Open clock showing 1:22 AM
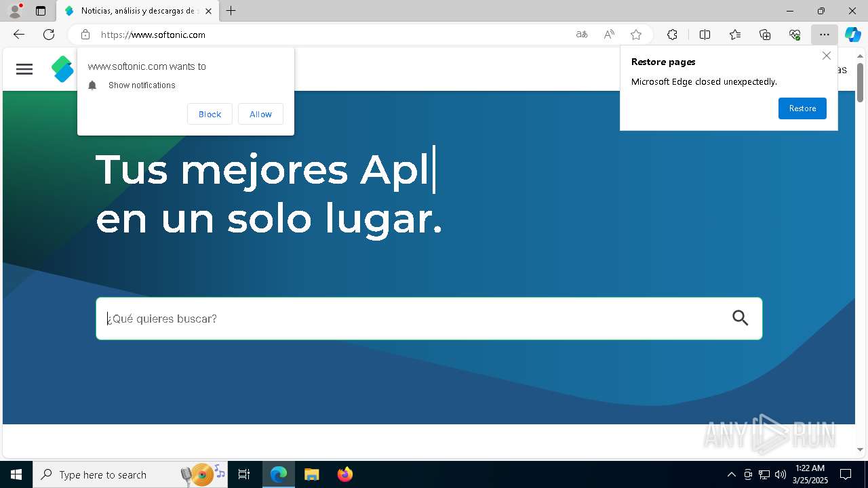This screenshot has width=868, height=488. [810, 474]
